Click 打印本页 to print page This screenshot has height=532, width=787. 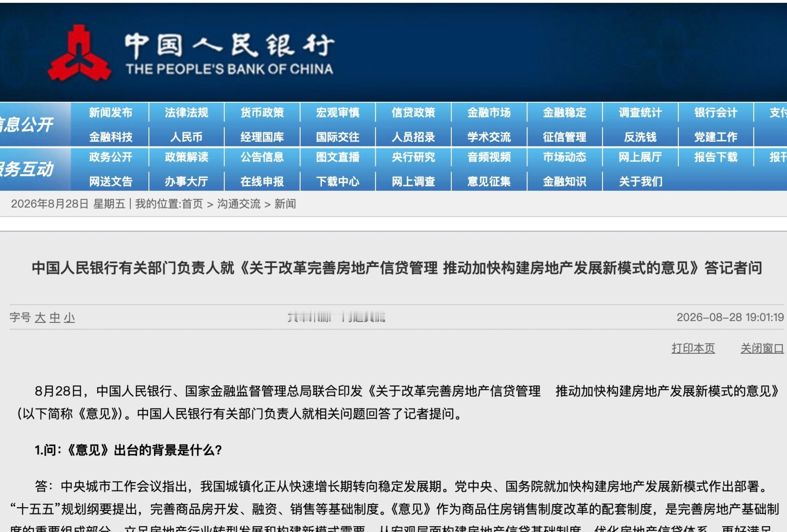693,348
